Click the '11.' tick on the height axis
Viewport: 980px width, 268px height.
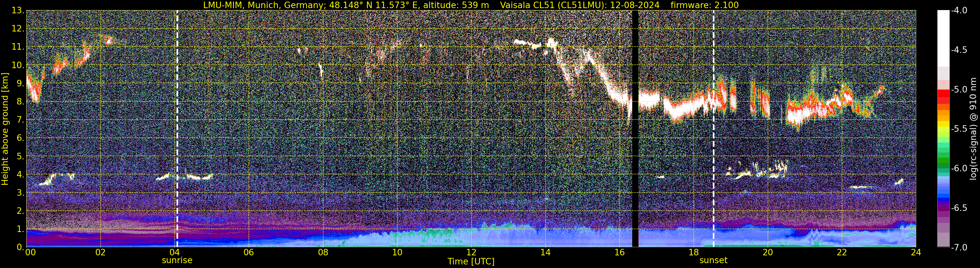pos(18,47)
